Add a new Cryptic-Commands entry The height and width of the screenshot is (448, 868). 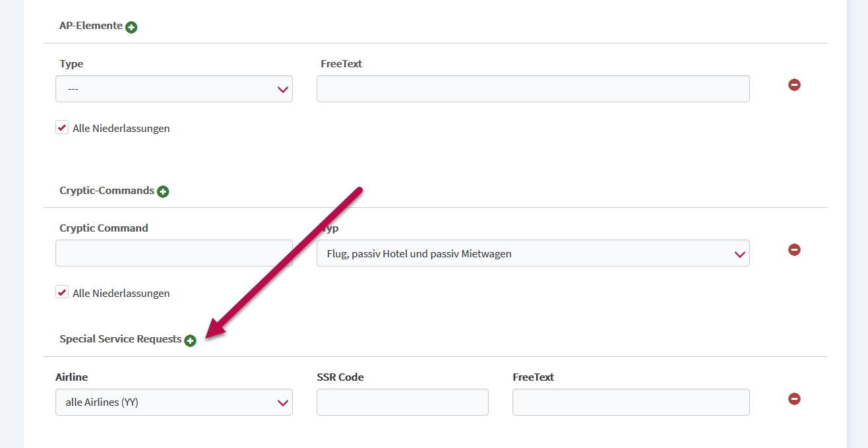click(x=163, y=191)
